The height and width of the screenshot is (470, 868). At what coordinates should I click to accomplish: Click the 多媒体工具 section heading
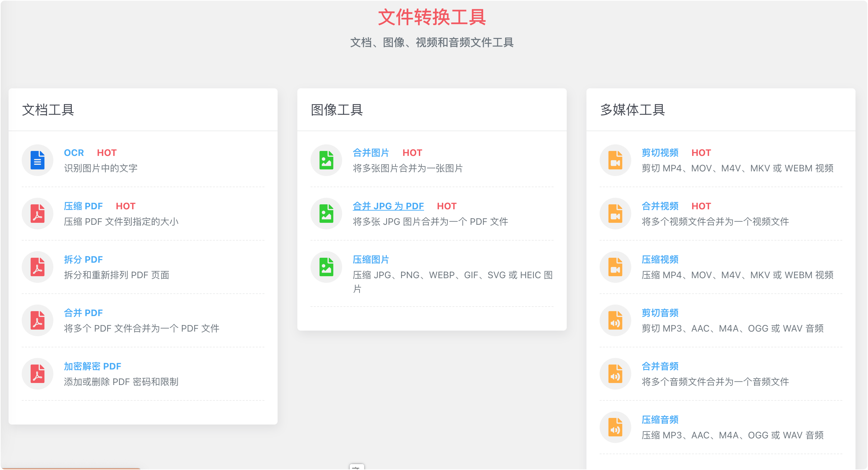click(x=632, y=110)
